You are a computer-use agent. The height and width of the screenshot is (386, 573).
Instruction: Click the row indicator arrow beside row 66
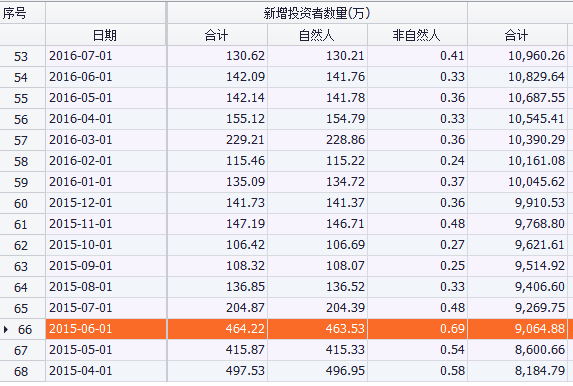tap(6, 329)
